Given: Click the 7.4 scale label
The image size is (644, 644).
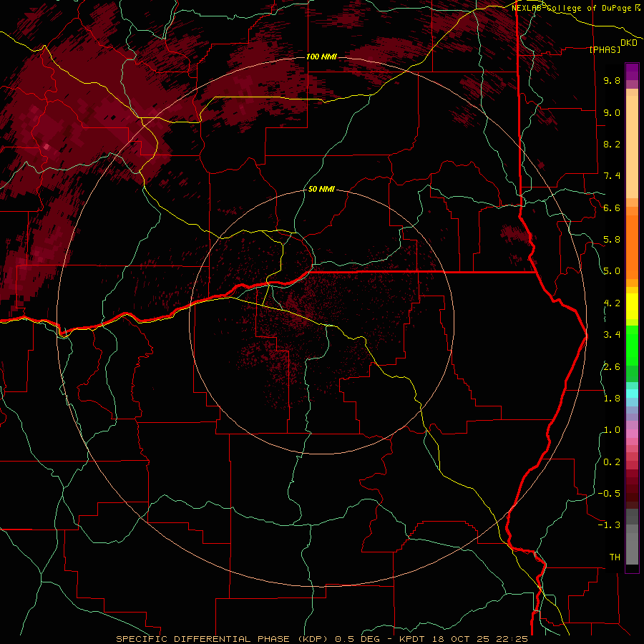Looking at the screenshot, I should click(612, 176).
